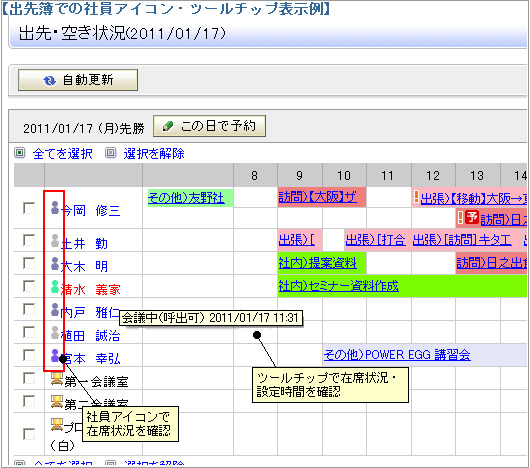Open the その他)POWER EGG 講習会 entry
Image resolution: width=530 pixels, height=468 pixels.
point(397,355)
